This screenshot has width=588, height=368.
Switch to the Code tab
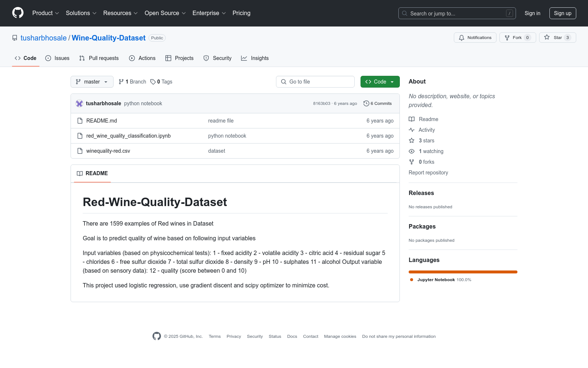[26, 58]
